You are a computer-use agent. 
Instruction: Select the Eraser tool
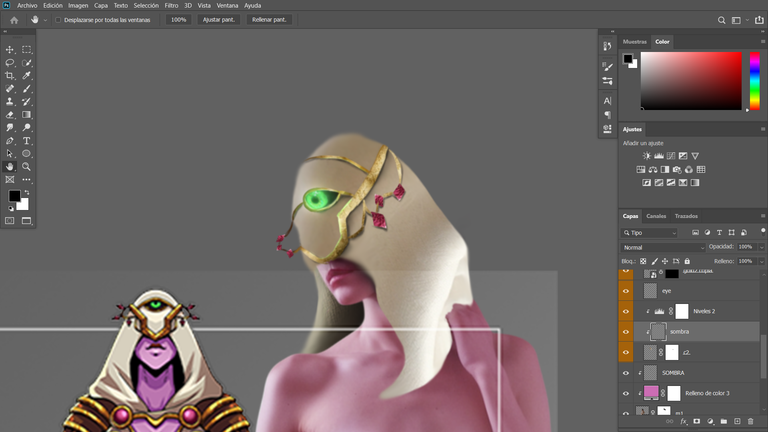pyautogui.click(x=10, y=115)
